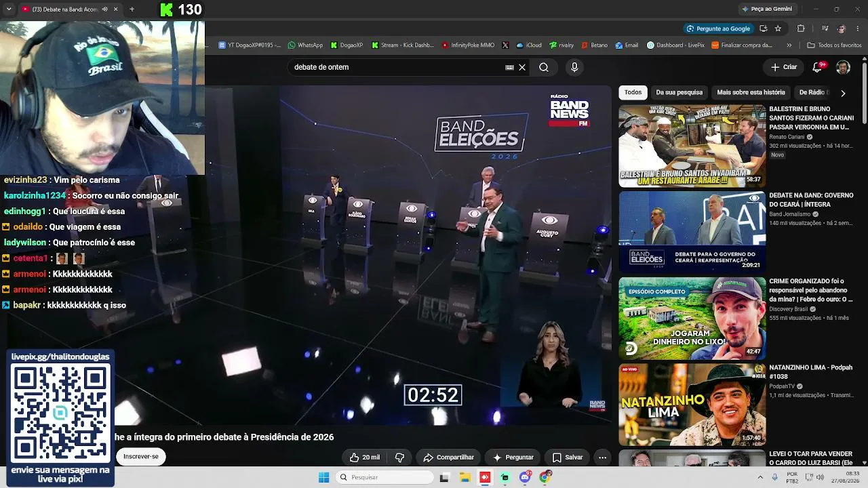Open Chrome profile avatar in toolbar
868x488 pixels.
(x=842, y=28)
